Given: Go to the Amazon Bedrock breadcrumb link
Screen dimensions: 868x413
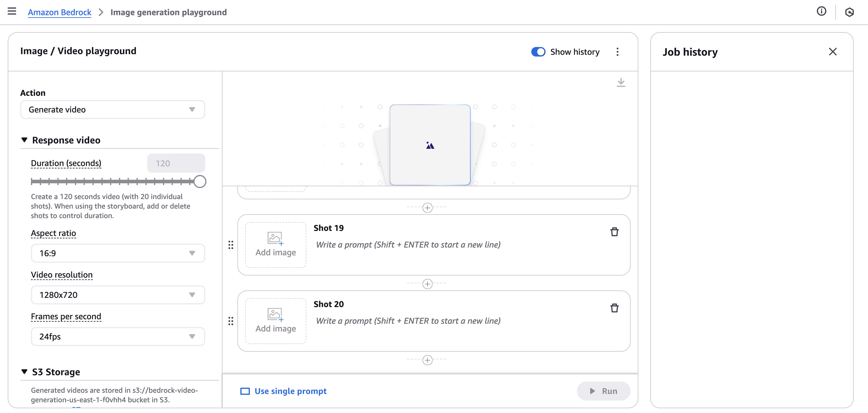Looking at the screenshot, I should pyautogui.click(x=59, y=12).
